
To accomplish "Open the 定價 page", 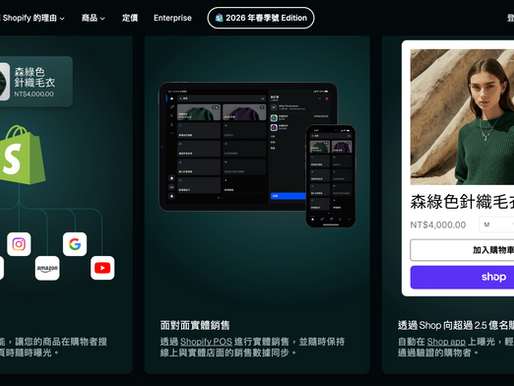I will click(x=130, y=18).
